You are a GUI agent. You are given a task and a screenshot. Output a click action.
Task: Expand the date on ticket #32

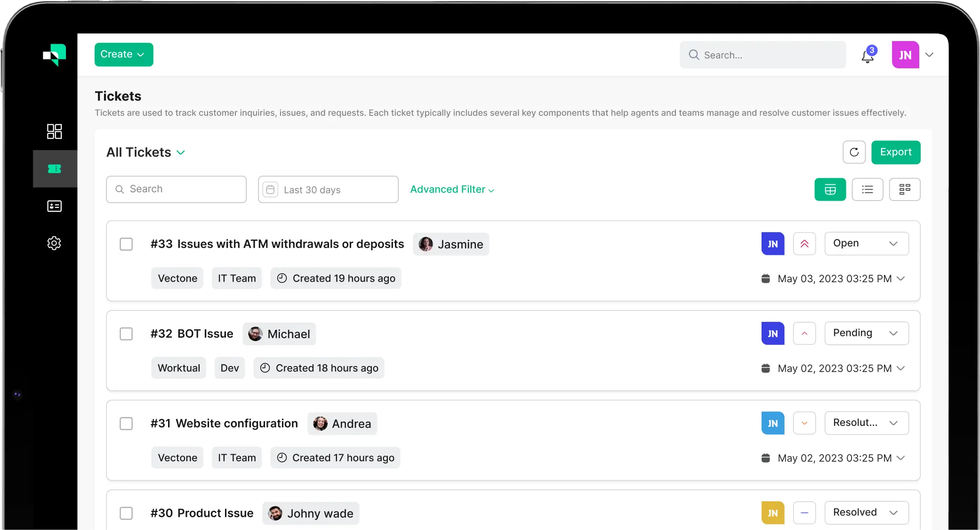click(x=901, y=368)
